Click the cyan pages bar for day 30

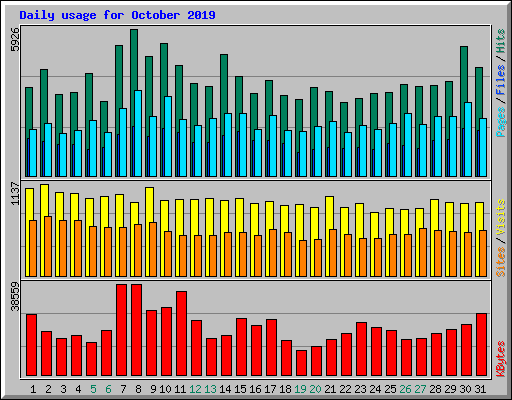point(468,139)
